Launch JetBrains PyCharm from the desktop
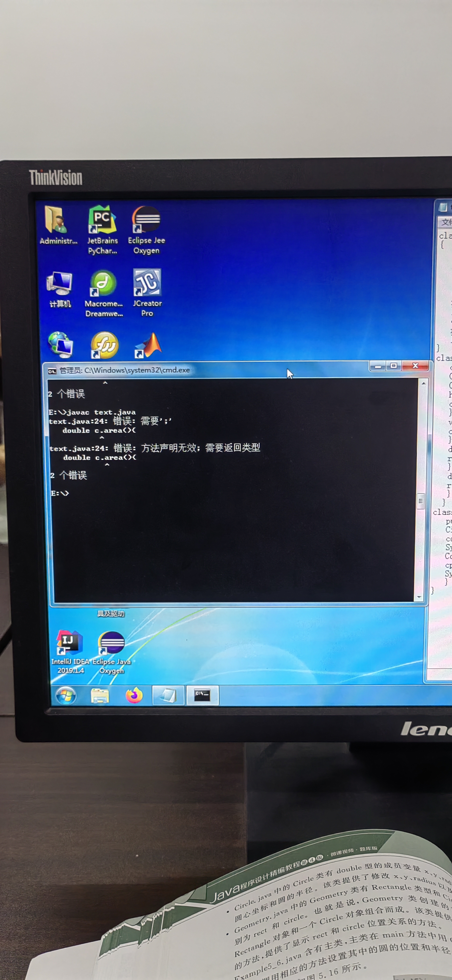 coord(102,220)
